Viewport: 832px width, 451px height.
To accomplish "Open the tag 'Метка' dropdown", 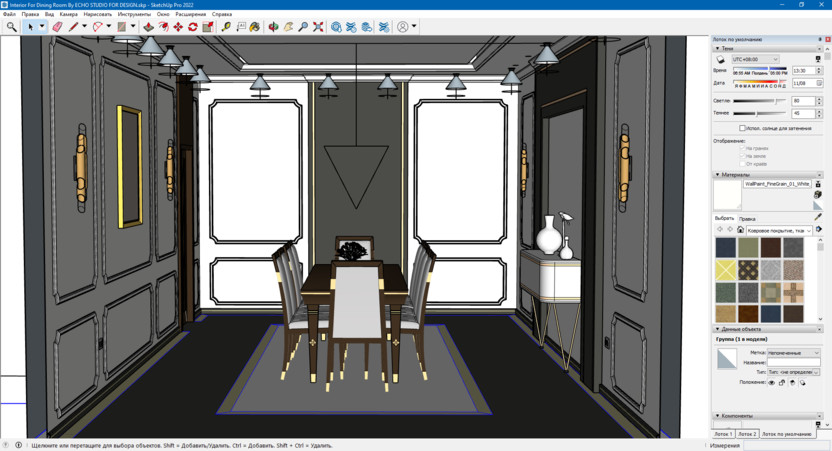I will [x=794, y=353].
